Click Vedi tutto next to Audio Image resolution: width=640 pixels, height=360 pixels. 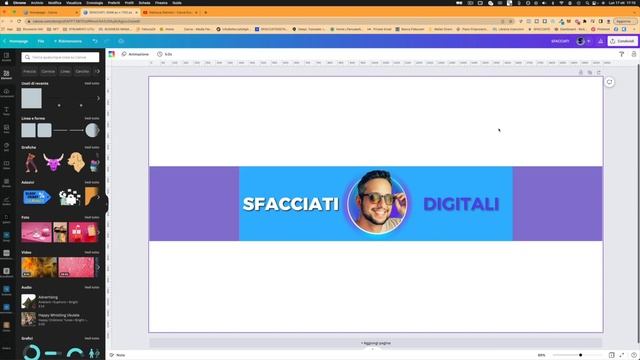click(x=92, y=287)
